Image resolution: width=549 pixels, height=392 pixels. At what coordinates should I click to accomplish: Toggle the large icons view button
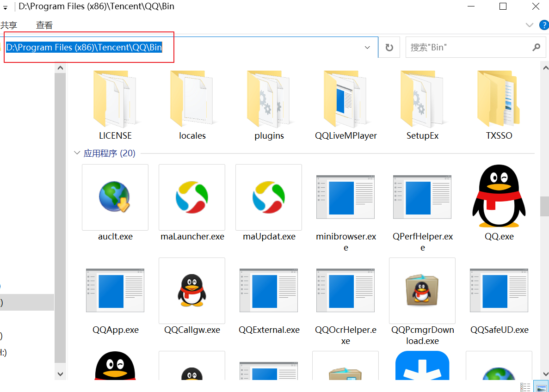541,387
